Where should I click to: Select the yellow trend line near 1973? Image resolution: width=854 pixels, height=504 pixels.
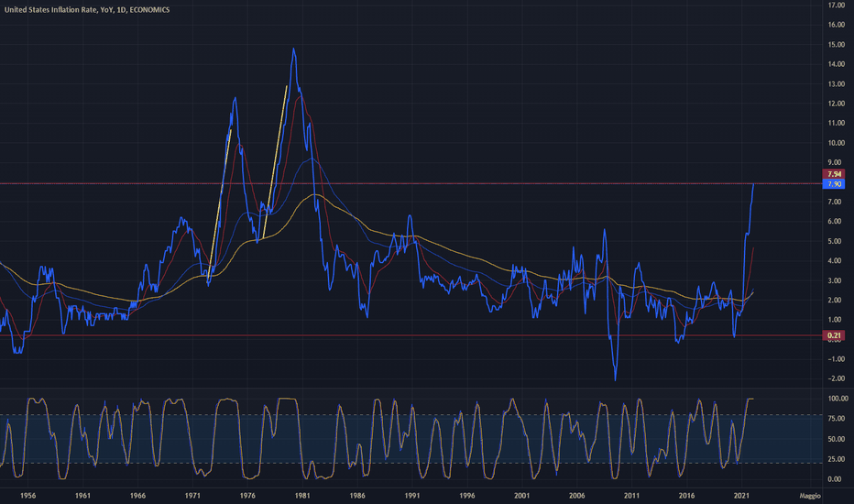point(220,204)
